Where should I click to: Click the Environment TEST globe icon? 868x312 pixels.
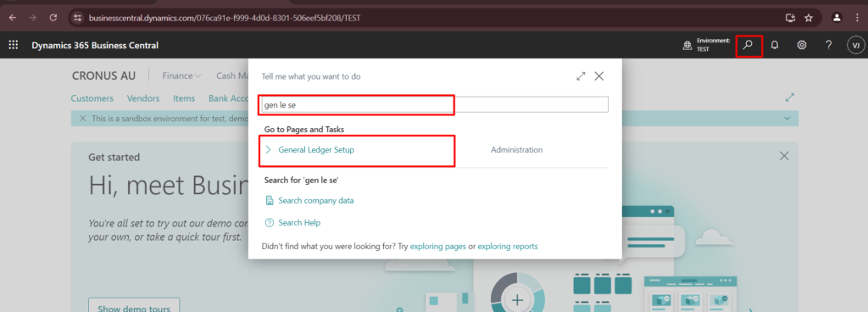[x=687, y=46]
